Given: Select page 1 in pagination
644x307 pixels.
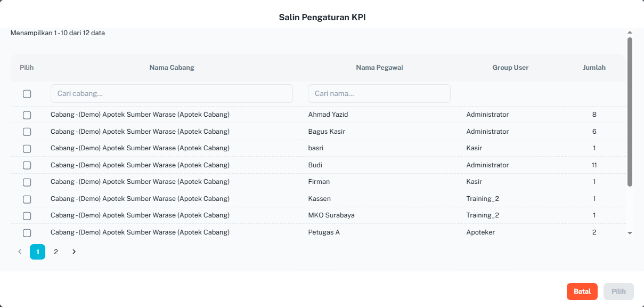Looking at the screenshot, I should click(38, 252).
